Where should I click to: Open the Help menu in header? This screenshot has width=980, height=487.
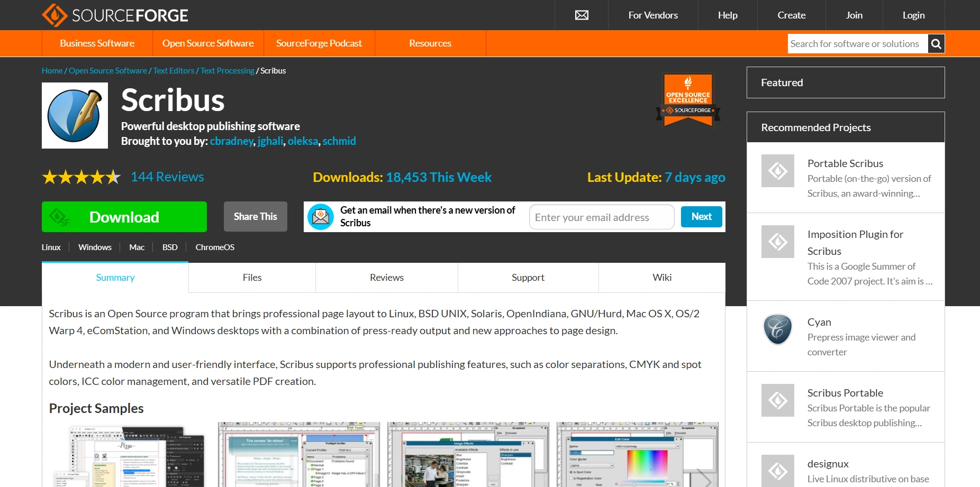click(728, 15)
